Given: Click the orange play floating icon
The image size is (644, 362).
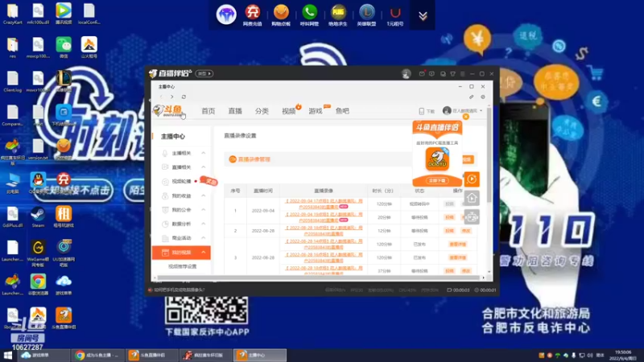Looking at the screenshot, I should coord(472,179).
